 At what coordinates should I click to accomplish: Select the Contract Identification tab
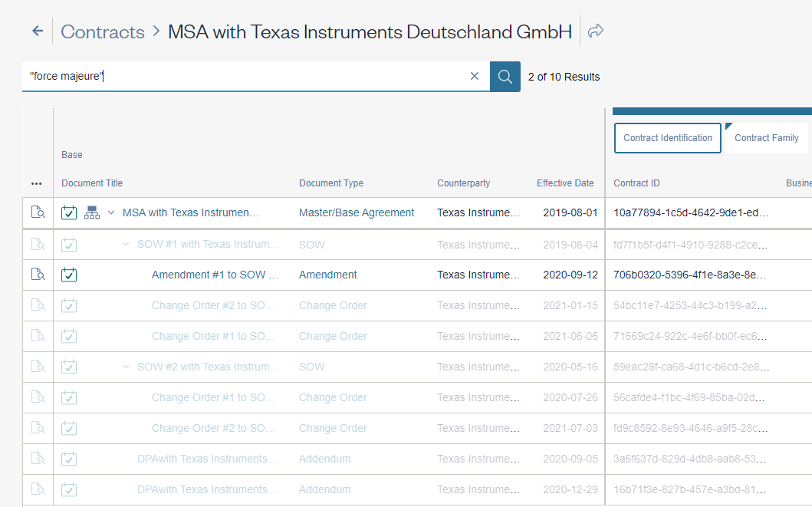coord(667,138)
